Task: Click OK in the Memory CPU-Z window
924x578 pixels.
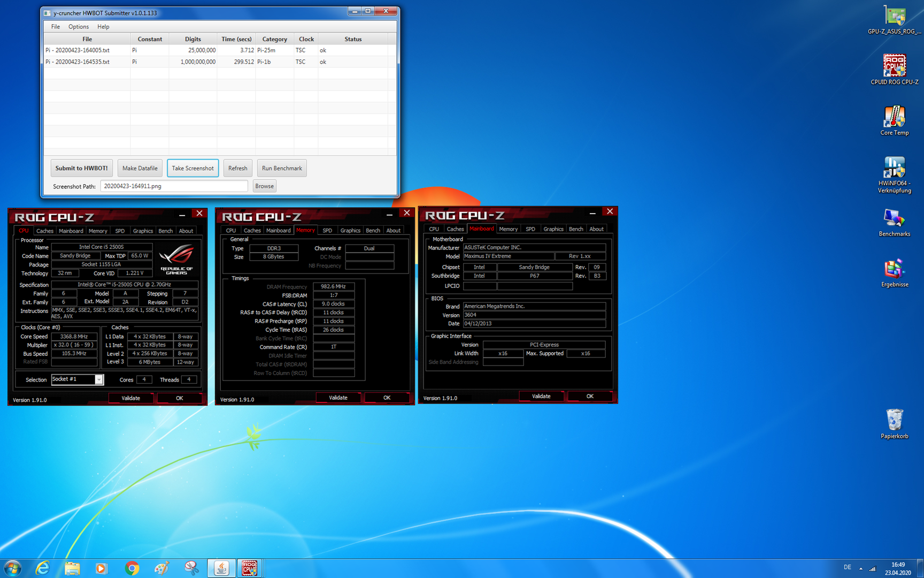Action: pos(387,398)
